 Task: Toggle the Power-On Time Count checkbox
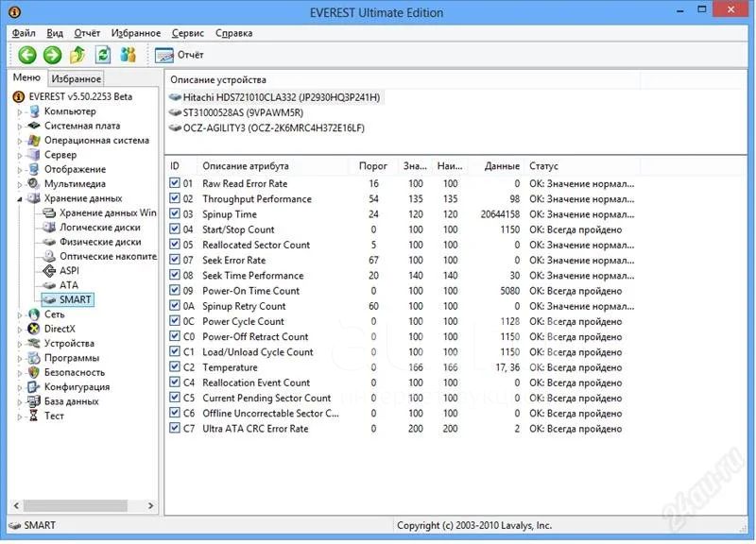pyautogui.click(x=175, y=291)
